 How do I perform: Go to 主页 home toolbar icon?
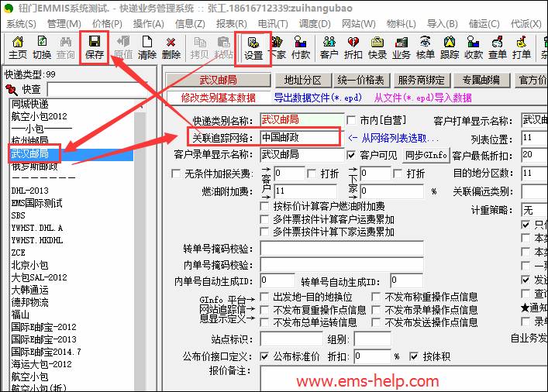click(x=18, y=48)
